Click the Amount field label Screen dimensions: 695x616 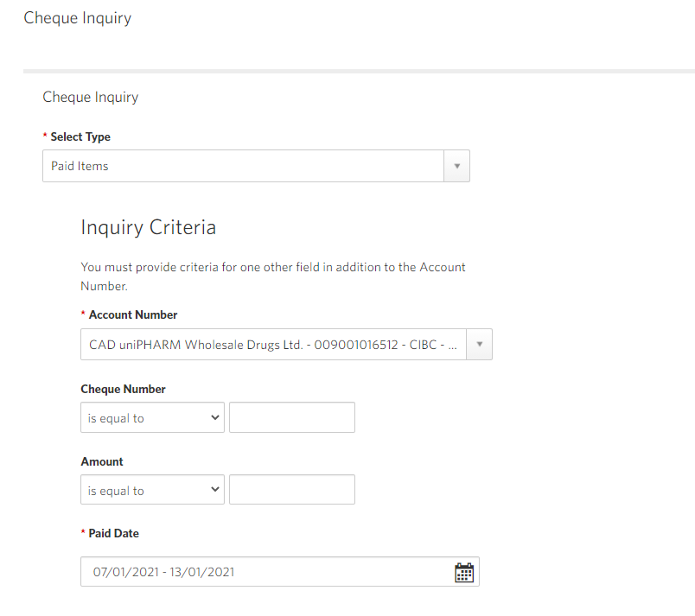click(x=102, y=462)
